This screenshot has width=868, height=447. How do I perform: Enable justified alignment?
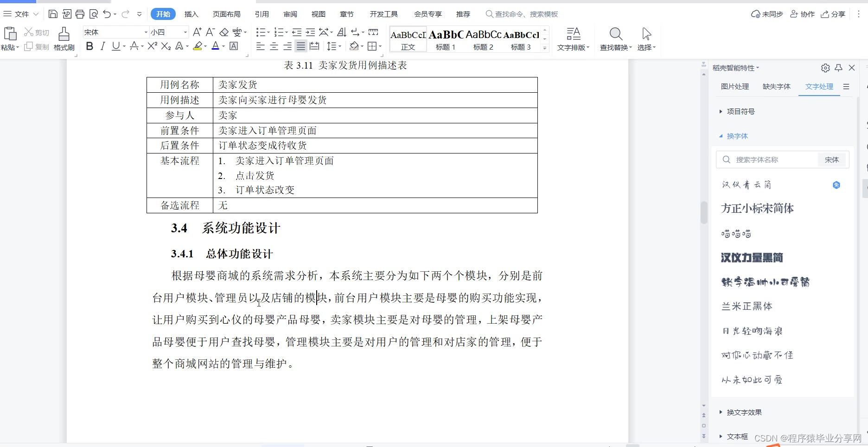click(x=301, y=46)
